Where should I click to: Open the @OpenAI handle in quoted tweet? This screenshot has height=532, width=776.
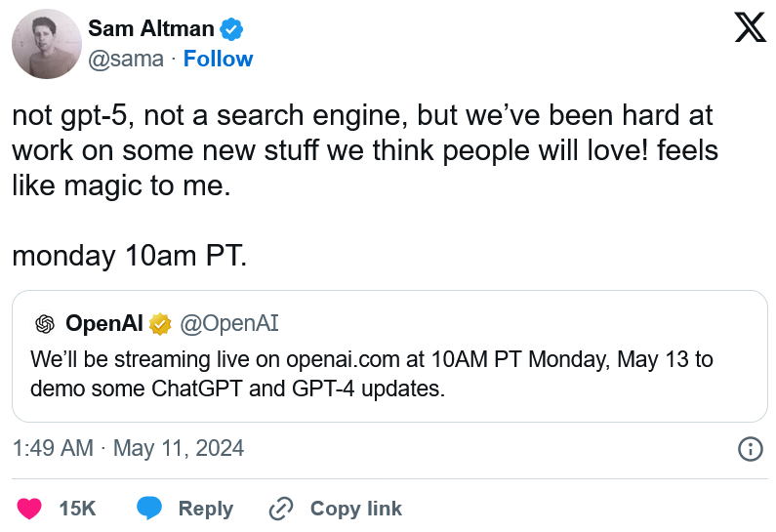coord(229,324)
